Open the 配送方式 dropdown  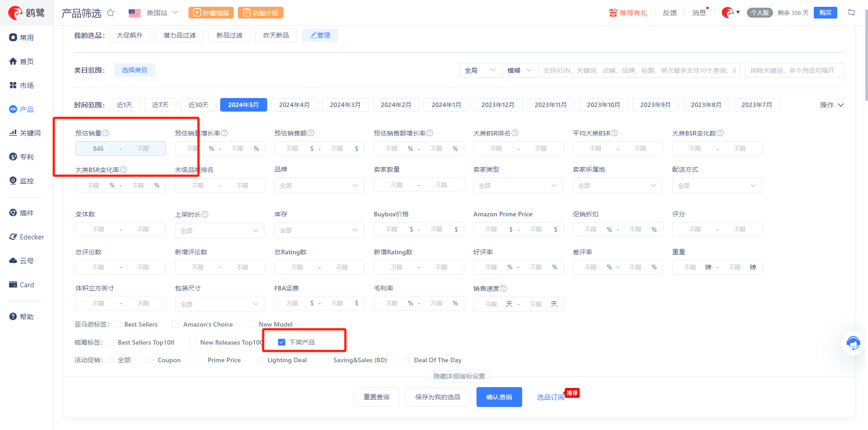point(717,185)
